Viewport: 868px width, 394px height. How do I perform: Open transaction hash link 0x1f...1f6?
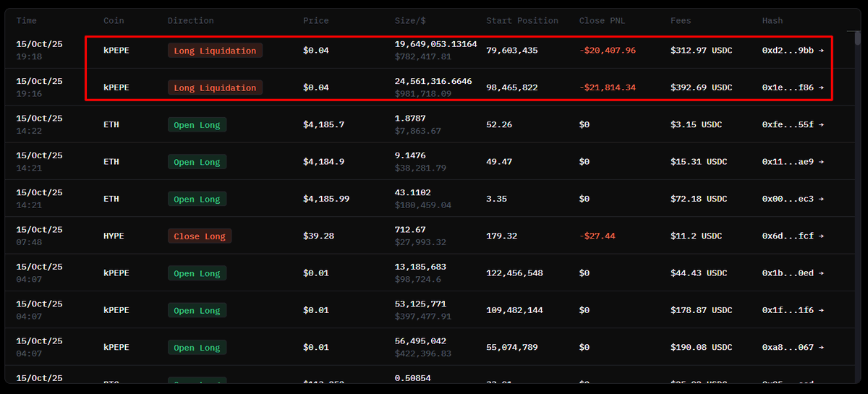[x=788, y=310]
